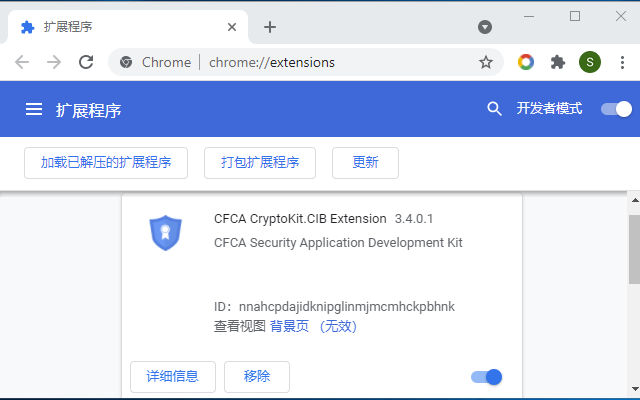Reload the extensions page
Screen dimensions: 640x400
click(86, 62)
